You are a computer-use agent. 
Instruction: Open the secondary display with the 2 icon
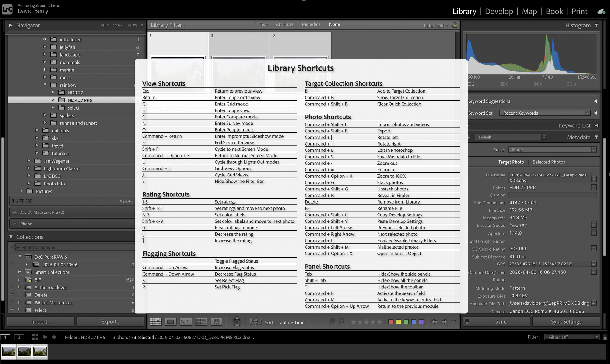19,337
